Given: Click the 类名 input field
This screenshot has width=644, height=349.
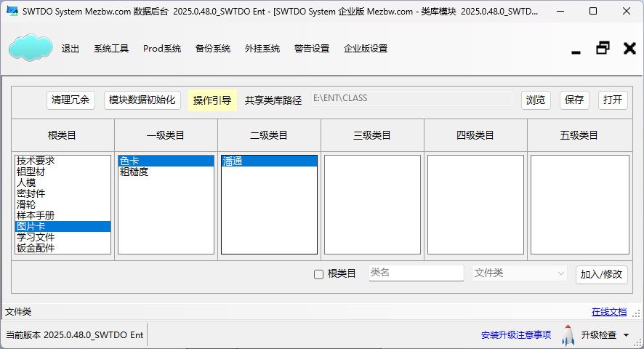Looking at the screenshot, I should pos(416,273).
